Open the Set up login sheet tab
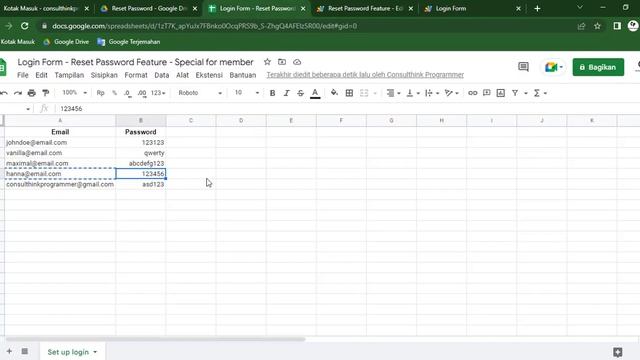The image size is (640, 360). (x=72, y=352)
